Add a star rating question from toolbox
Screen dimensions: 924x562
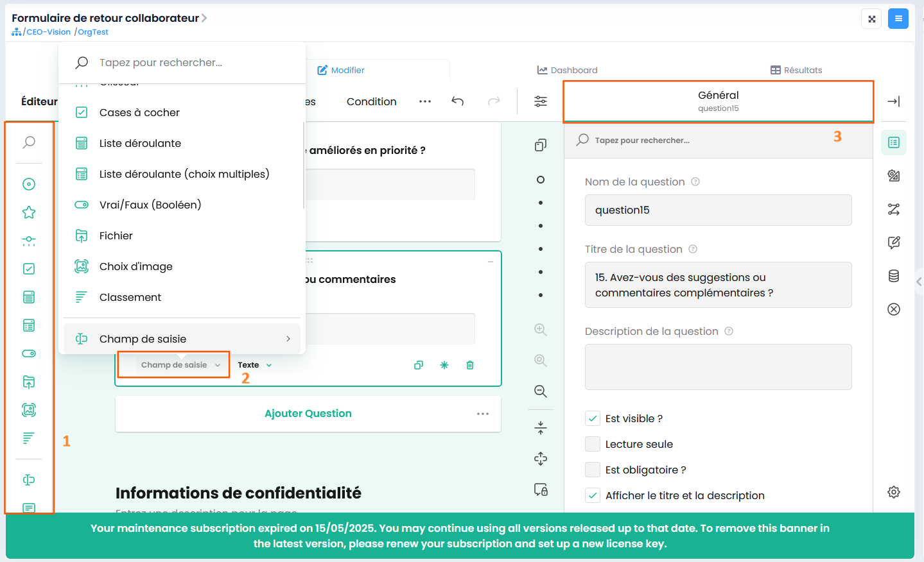coord(29,212)
